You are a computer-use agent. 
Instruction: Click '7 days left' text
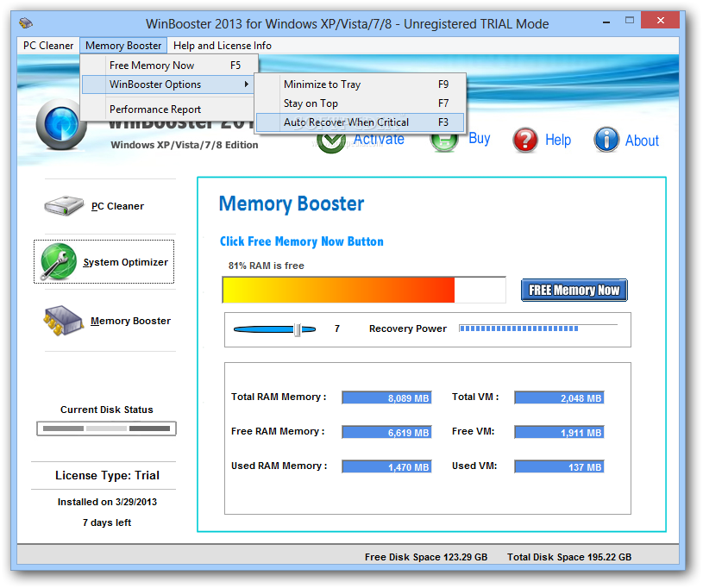point(107,522)
